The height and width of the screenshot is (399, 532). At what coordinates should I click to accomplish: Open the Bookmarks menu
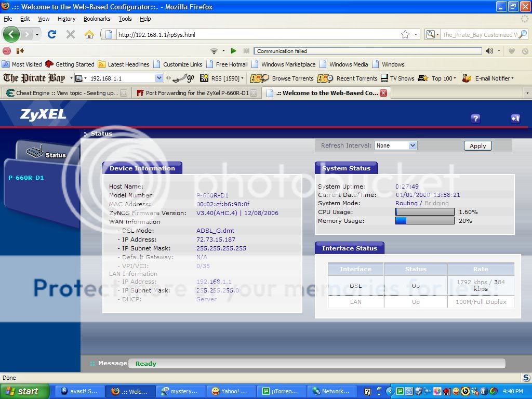click(97, 19)
